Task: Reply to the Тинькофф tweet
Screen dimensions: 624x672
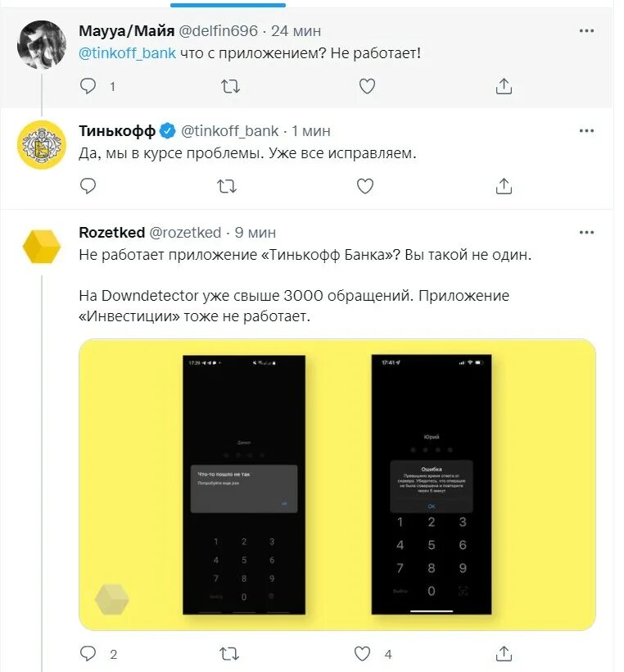Action: [88, 186]
